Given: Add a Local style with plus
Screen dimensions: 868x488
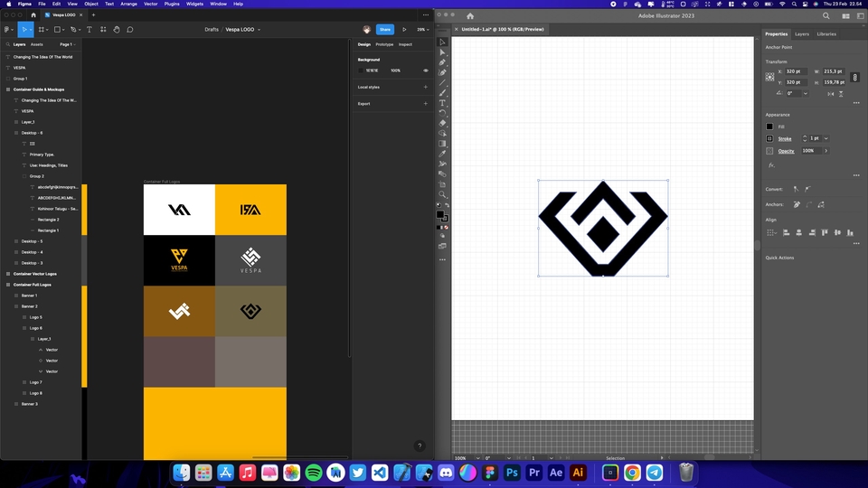Looking at the screenshot, I should (426, 87).
